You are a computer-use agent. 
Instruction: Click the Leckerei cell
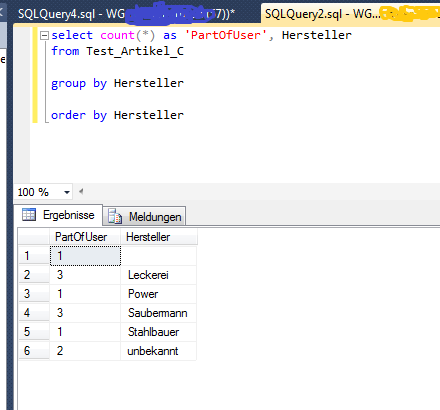click(158, 275)
